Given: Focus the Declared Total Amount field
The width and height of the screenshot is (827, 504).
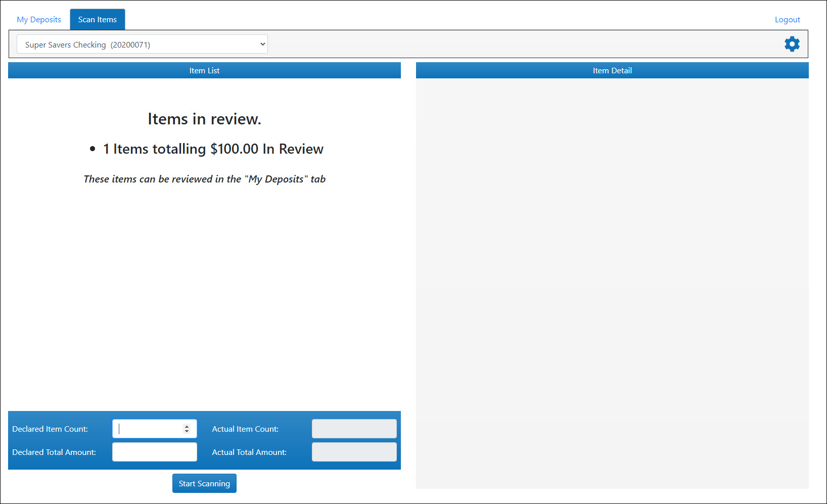Looking at the screenshot, I should coord(154,452).
